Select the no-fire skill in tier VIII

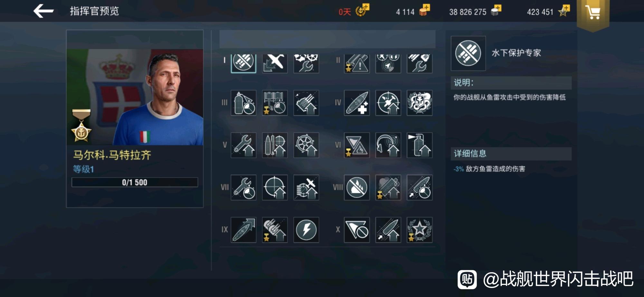point(357,188)
